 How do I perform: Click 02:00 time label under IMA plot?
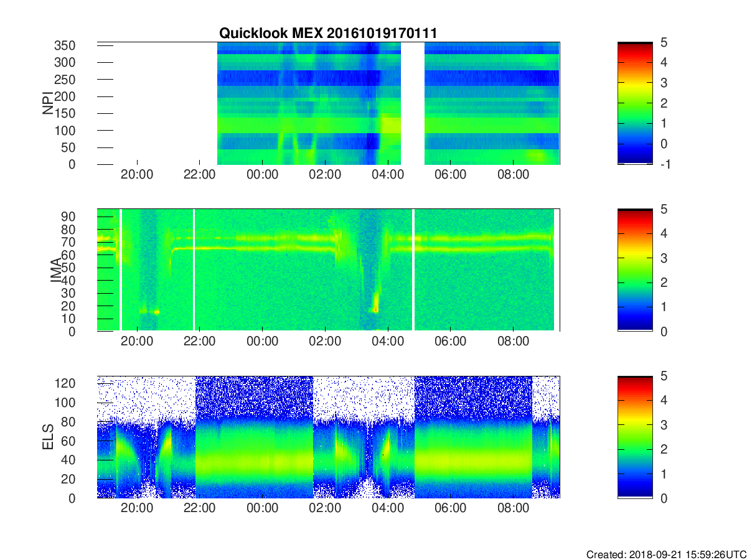click(325, 342)
